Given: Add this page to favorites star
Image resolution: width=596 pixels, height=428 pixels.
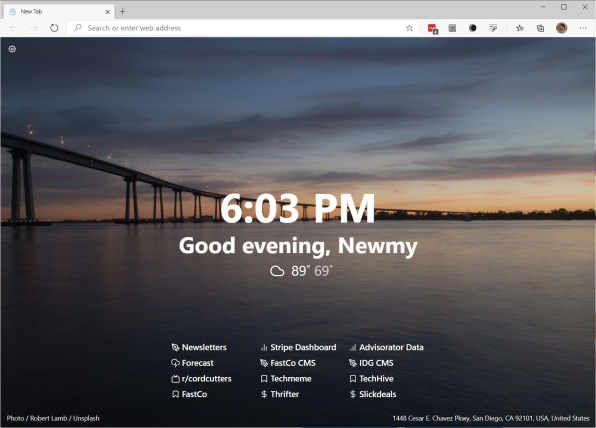Looking at the screenshot, I should point(409,28).
